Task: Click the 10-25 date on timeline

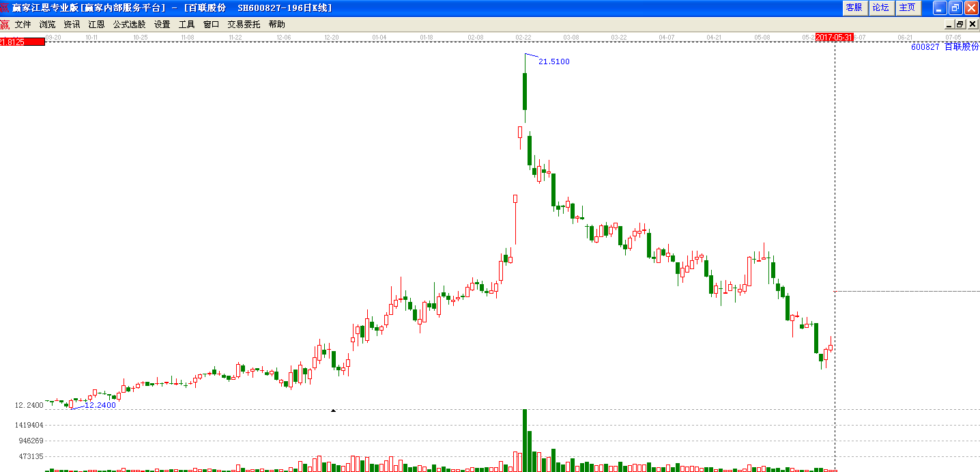Action: tap(140, 37)
